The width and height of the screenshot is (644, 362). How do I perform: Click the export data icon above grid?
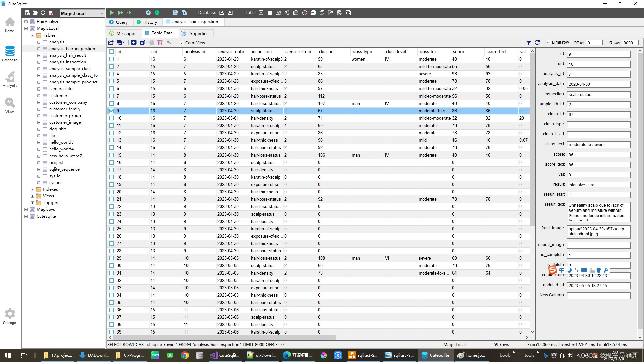coord(111,42)
